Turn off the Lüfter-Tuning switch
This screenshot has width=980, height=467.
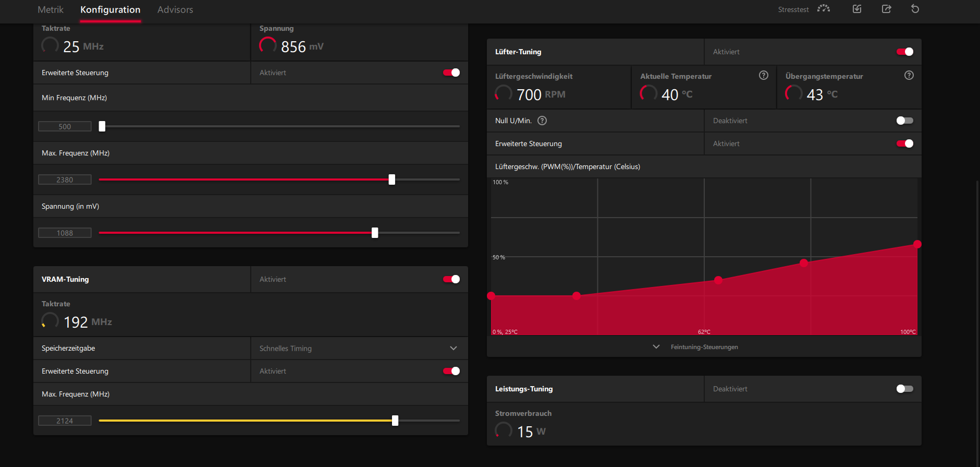click(x=905, y=52)
